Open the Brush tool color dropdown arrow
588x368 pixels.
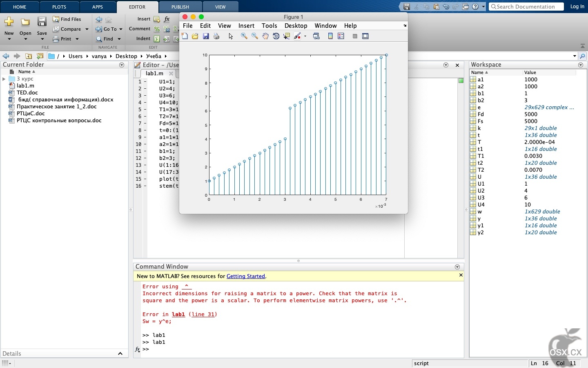[305, 36]
